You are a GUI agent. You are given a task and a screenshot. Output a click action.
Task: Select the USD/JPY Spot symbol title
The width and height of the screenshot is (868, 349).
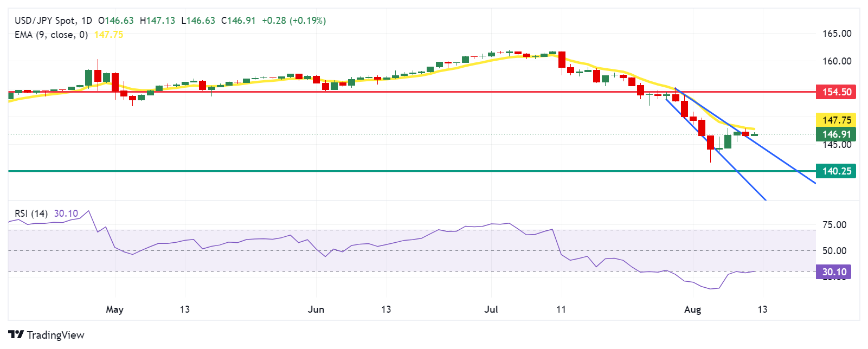tap(46, 21)
